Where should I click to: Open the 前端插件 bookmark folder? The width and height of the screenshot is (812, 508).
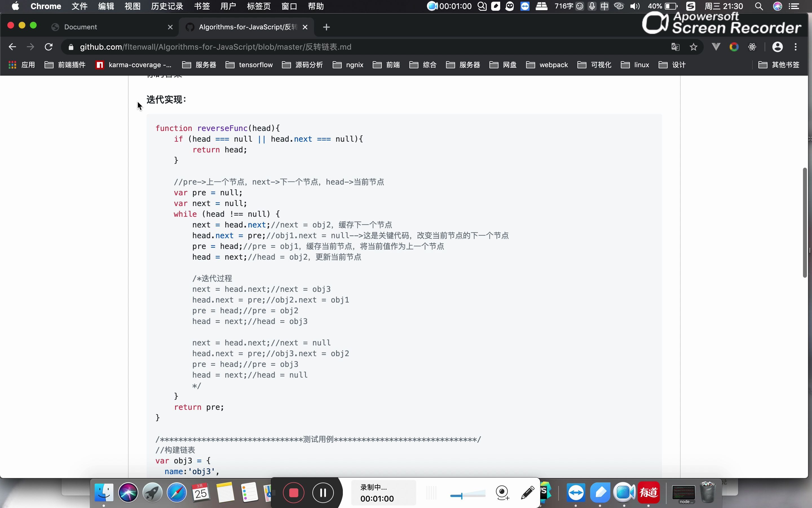(65, 65)
